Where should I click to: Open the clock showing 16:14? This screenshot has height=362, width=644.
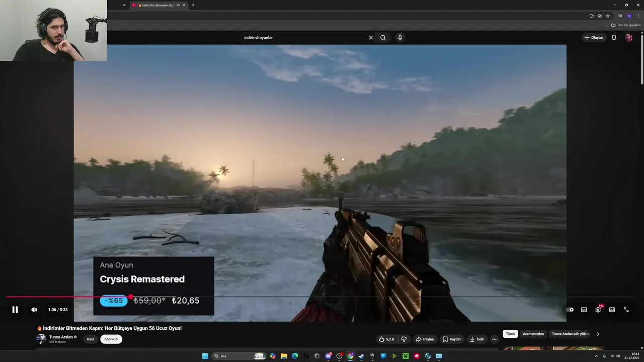click(x=632, y=356)
